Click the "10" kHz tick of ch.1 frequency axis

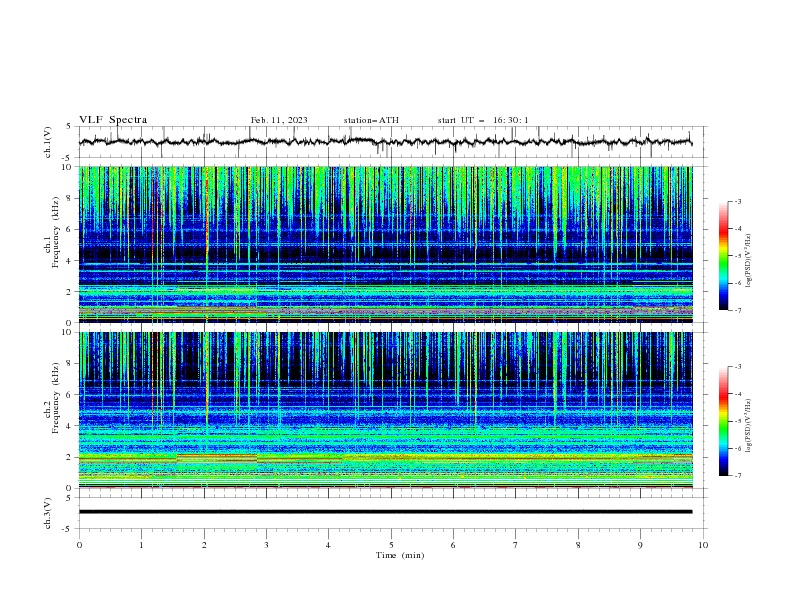67,167
